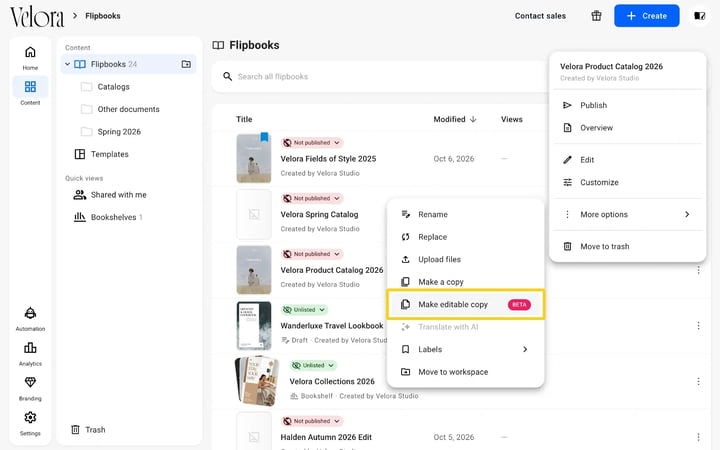Focus the Search all flipbooks field
720x450 pixels.
(x=381, y=77)
